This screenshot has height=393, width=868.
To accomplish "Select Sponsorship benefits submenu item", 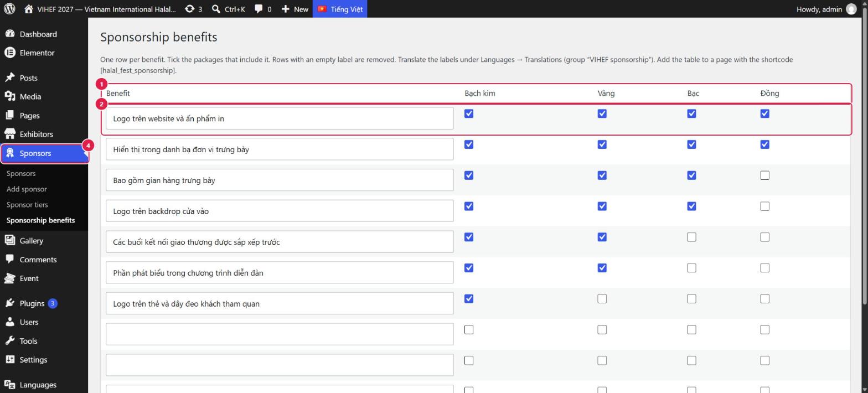I will [x=40, y=220].
